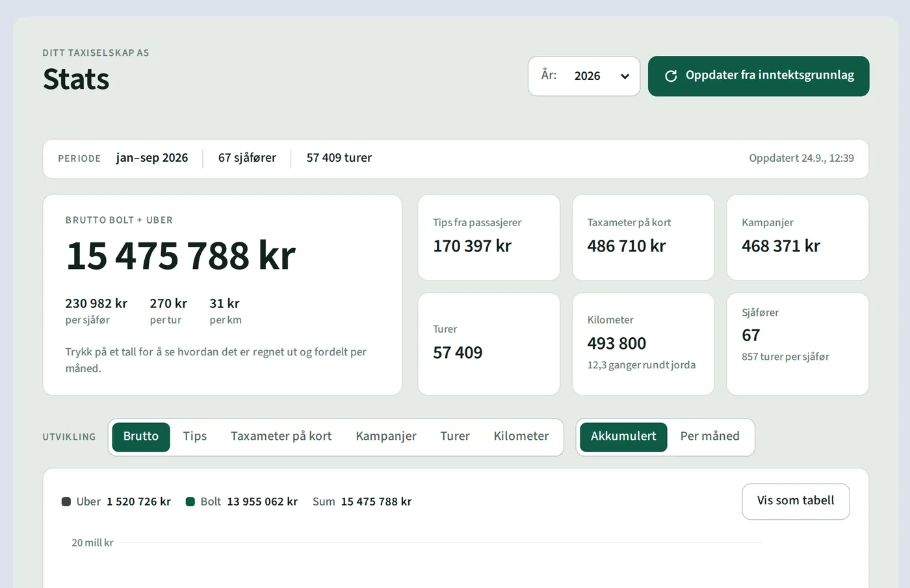Click the green Bolt legend square
This screenshot has height=588, width=910.
pos(190,502)
